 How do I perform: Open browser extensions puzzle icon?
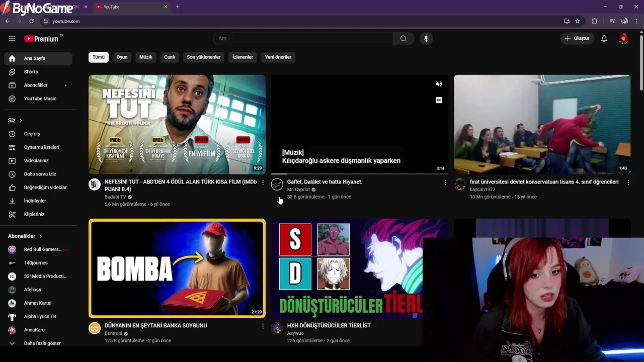click(594, 21)
